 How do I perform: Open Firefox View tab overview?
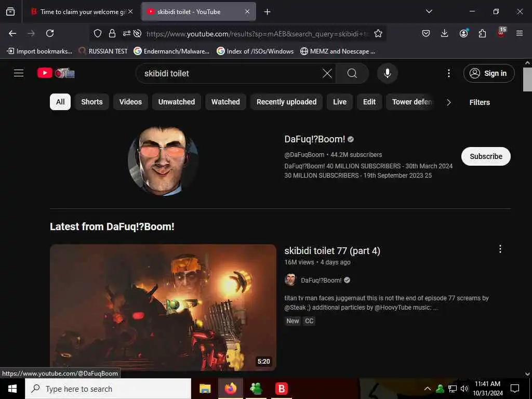tap(10, 11)
